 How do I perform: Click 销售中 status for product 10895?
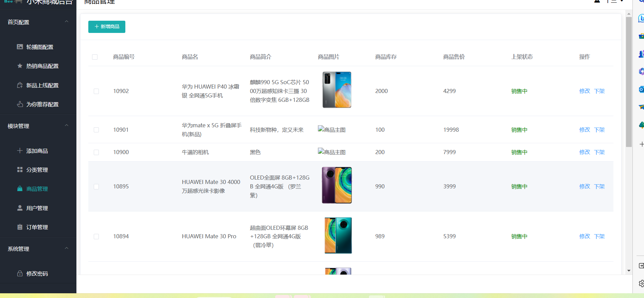click(x=519, y=186)
